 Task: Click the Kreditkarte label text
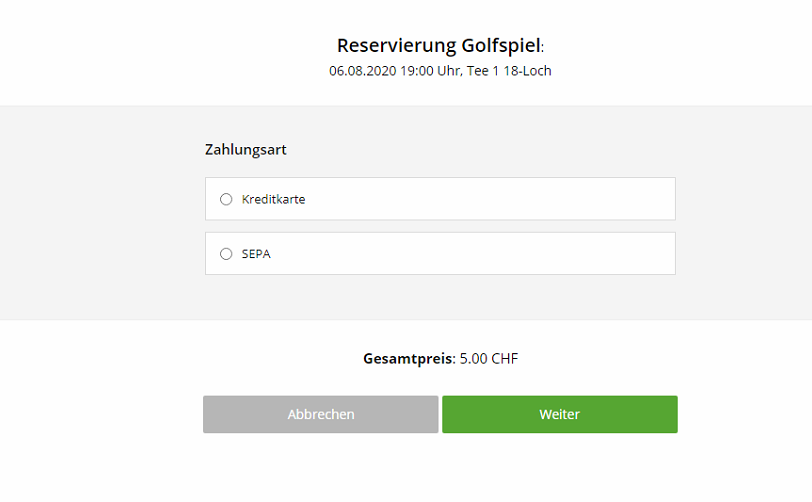click(273, 199)
